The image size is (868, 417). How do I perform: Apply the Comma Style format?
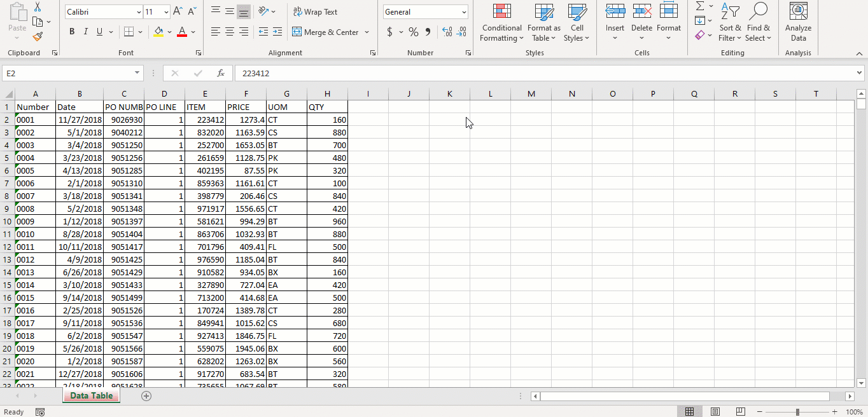427,31
